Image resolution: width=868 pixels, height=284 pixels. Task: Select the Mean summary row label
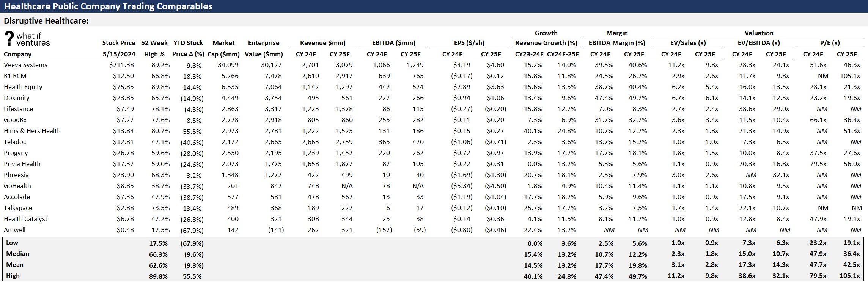coord(15,265)
